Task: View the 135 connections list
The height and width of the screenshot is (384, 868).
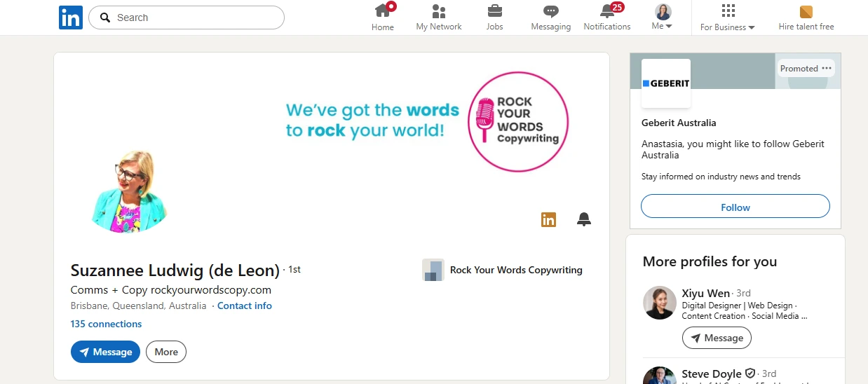Action: click(106, 324)
